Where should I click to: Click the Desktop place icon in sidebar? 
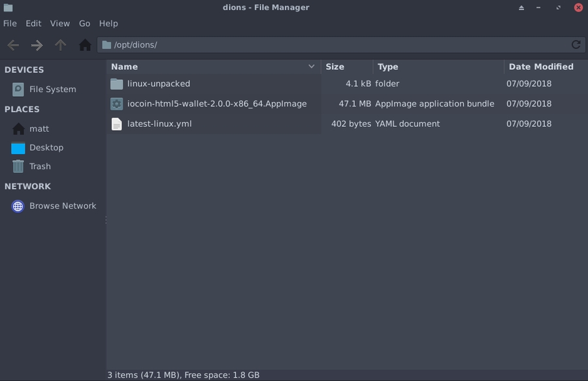click(18, 148)
